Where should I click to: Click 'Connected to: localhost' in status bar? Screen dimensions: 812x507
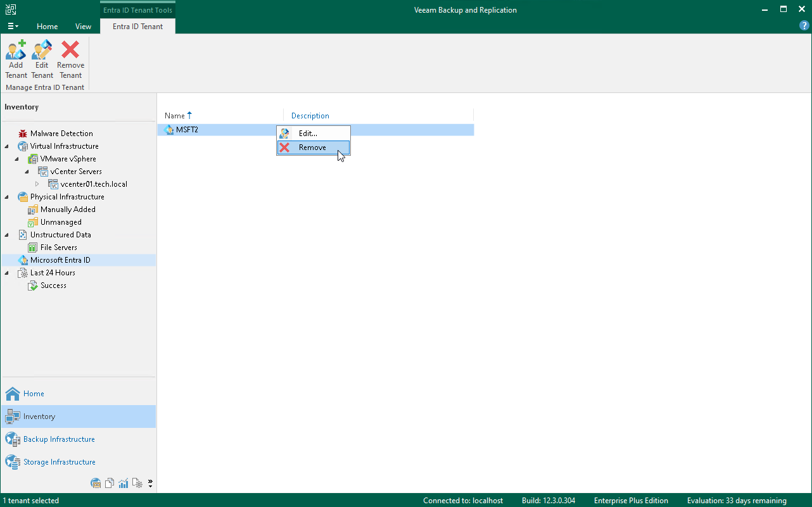[x=463, y=501]
